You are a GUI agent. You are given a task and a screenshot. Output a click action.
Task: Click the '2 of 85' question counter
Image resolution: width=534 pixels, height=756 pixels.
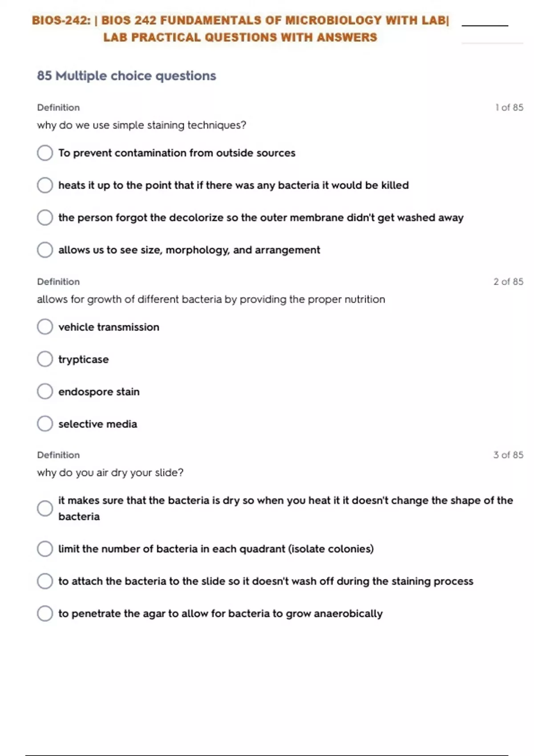point(508,281)
